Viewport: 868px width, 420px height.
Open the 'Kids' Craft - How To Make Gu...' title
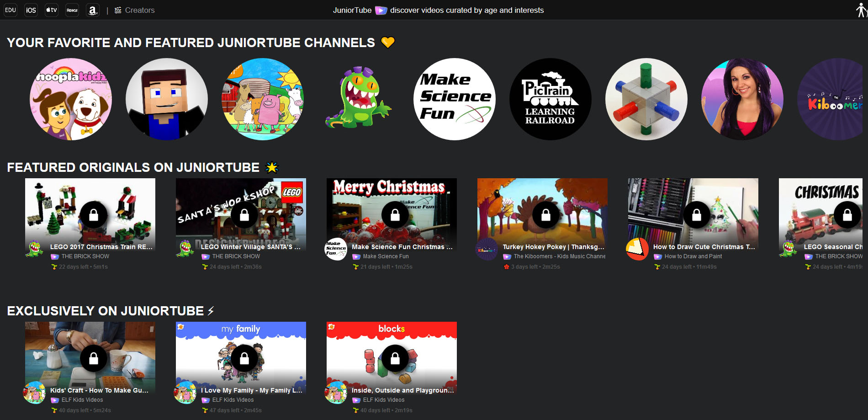coord(99,390)
